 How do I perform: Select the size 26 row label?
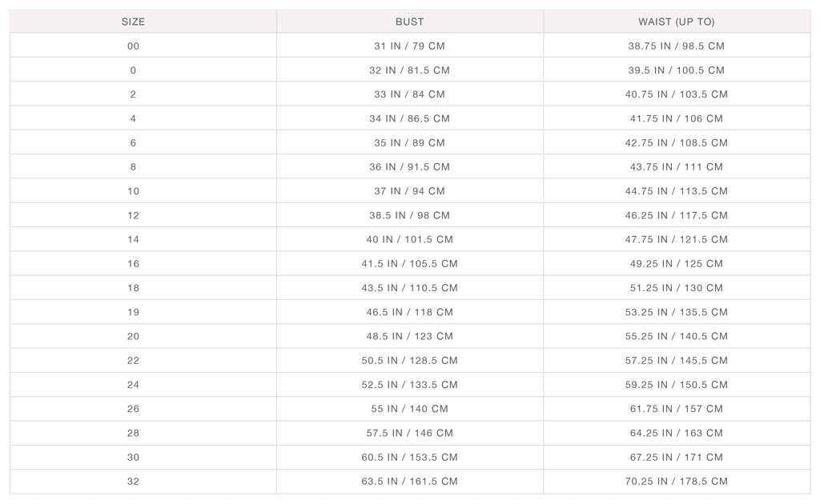(x=133, y=409)
